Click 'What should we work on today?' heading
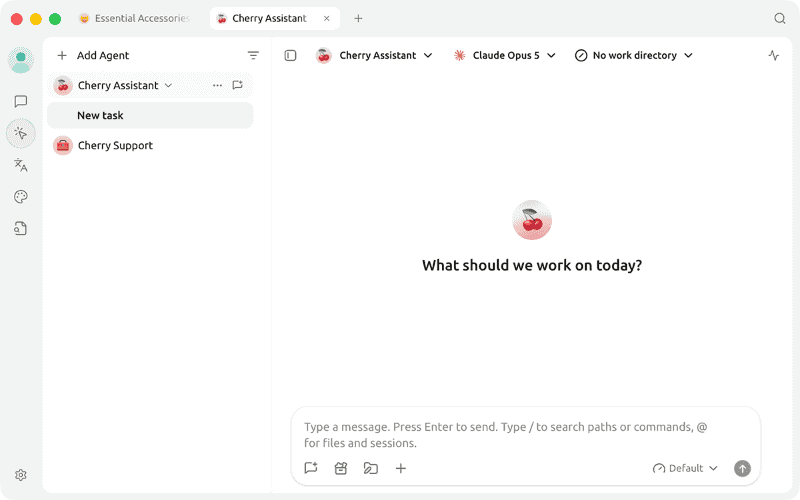Viewport: 800px width, 500px height. pos(532,265)
